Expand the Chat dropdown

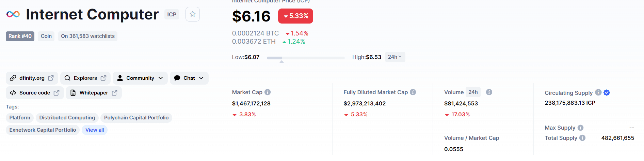coord(189,78)
